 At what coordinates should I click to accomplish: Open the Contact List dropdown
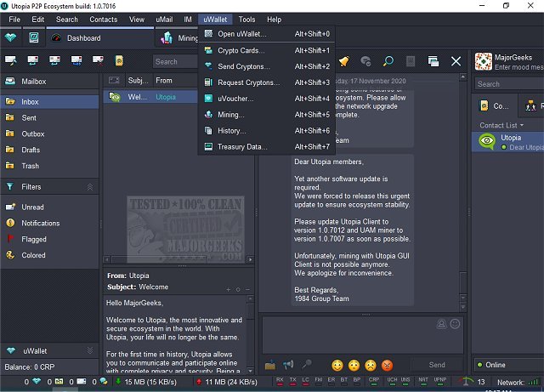tap(501, 125)
